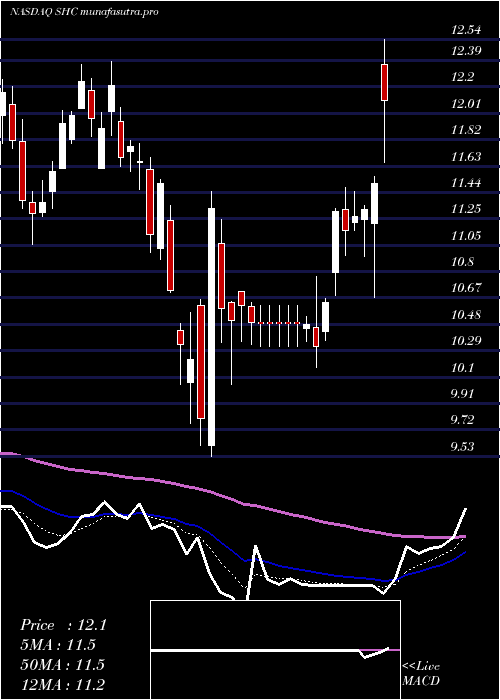Click the 10.29 price axis label
Image resolution: width=500 pixels, height=700 pixels.
pyautogui.click(x=466, y=341)
